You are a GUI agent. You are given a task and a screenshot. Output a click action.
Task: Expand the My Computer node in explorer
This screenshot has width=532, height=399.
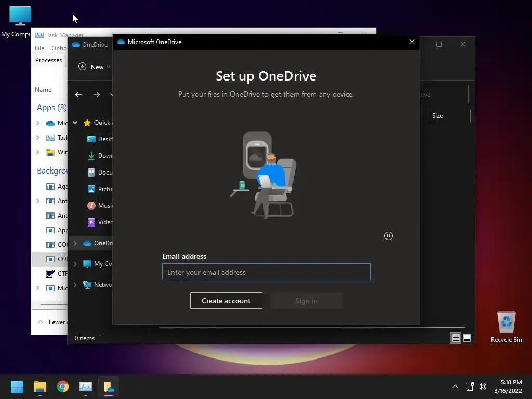75,263
